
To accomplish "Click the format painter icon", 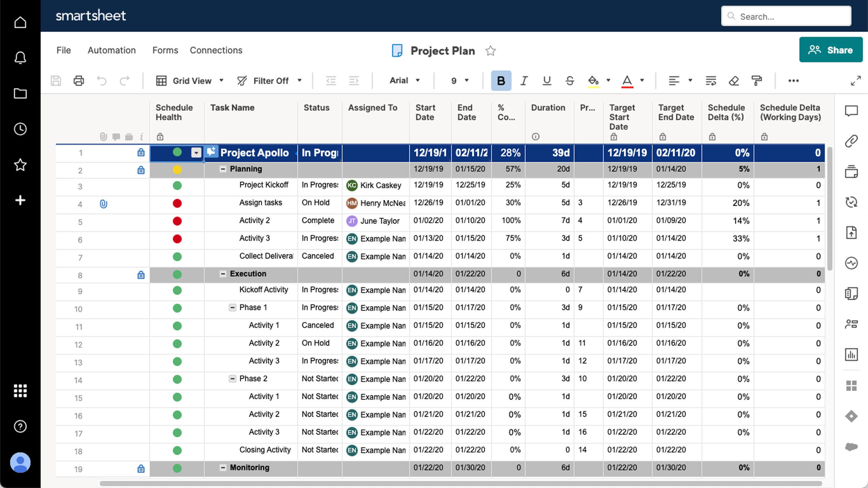I will pos(756,81).
